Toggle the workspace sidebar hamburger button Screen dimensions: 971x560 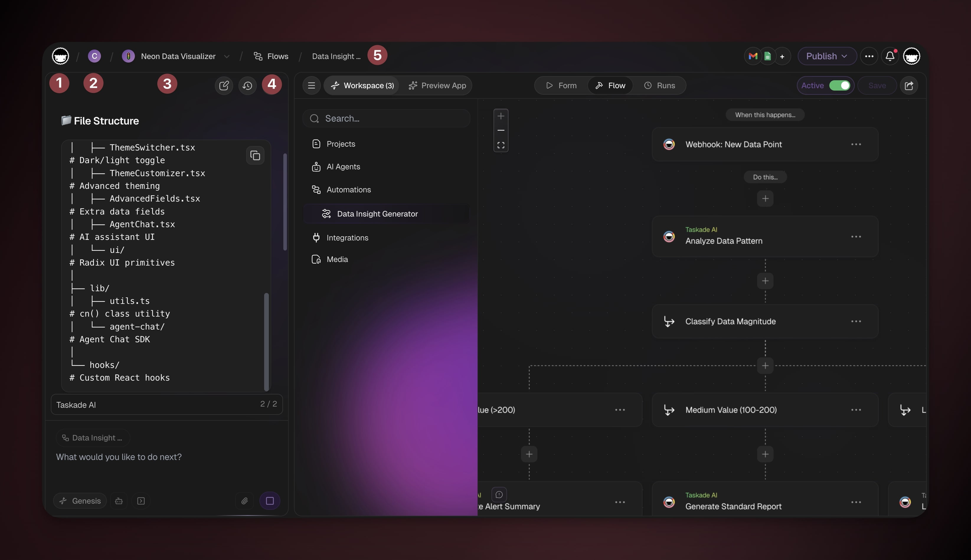[312, 85]
